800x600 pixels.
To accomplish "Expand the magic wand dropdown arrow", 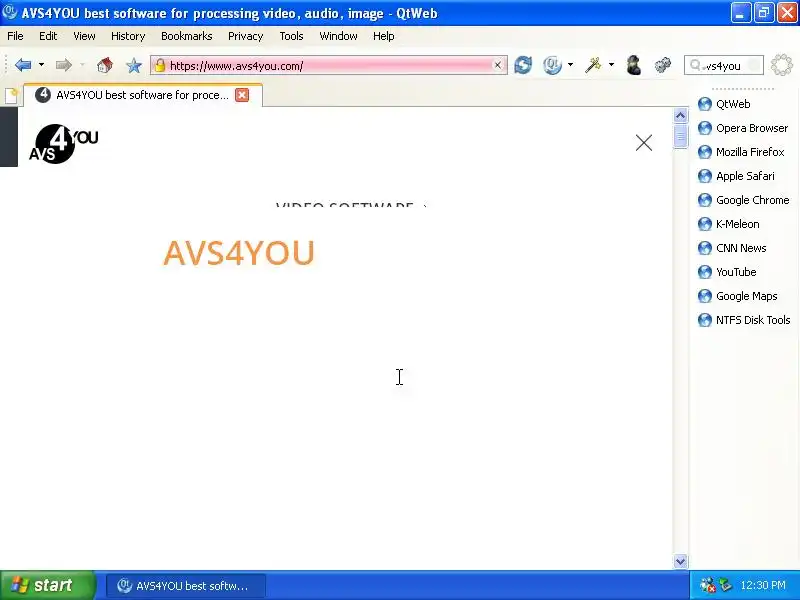I will click(611, 65).
